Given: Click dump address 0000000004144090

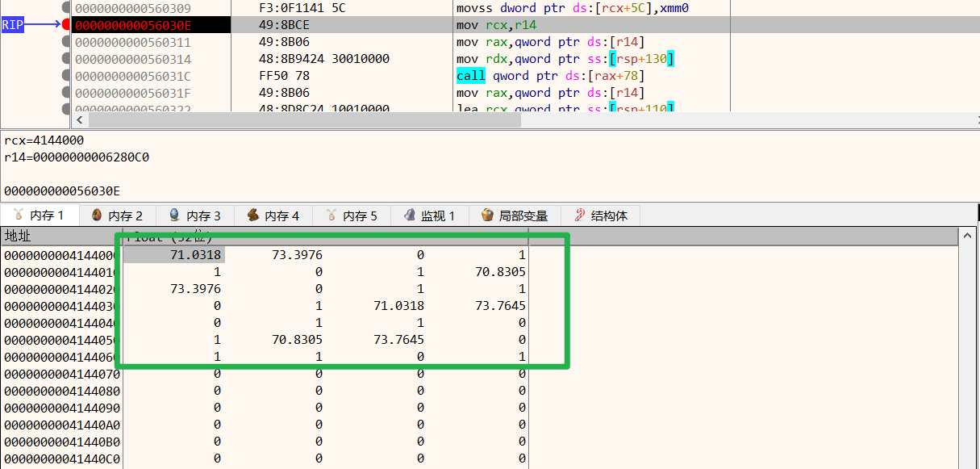Looking at the screenshot, I should pyautogui.click(x=62, y=408).
